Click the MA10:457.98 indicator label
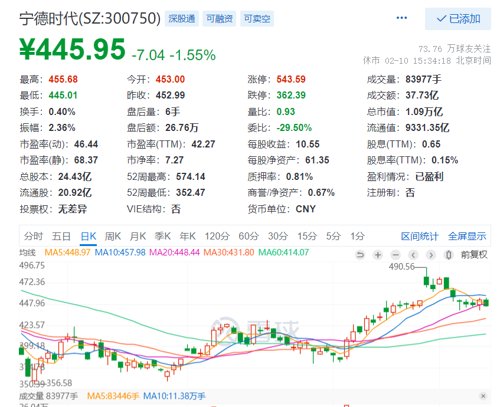Viewport: 500px width, 407px height. point(120,252)
